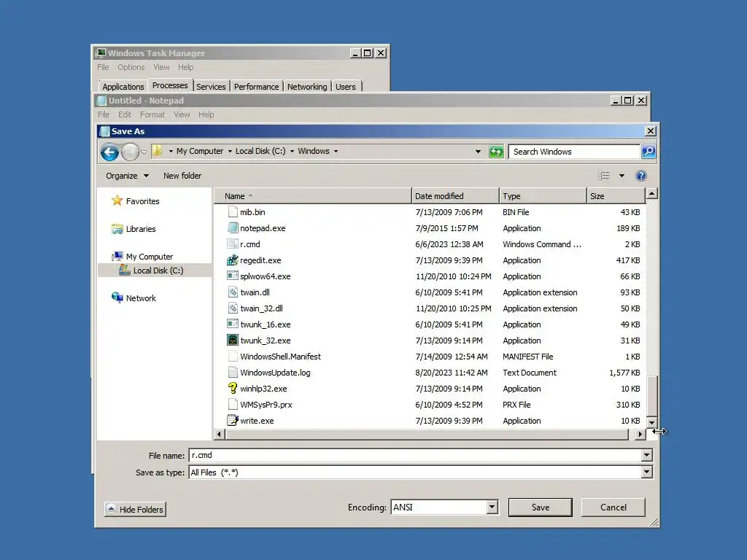Viewport: 747px width, 560px height.
Task: Click the magnifier search icon
Action: coord(649,152)
